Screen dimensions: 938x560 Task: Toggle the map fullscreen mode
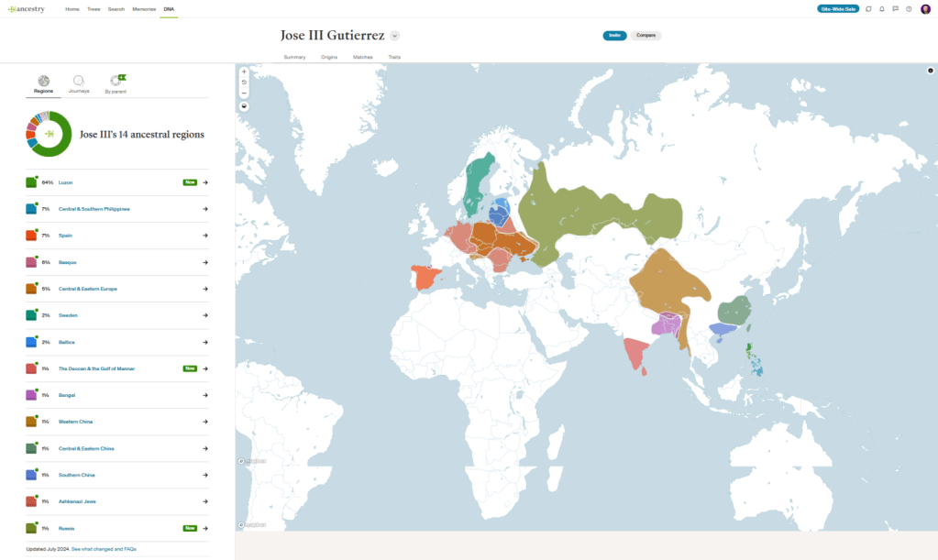pyautogui.click(x=929, y=70)
